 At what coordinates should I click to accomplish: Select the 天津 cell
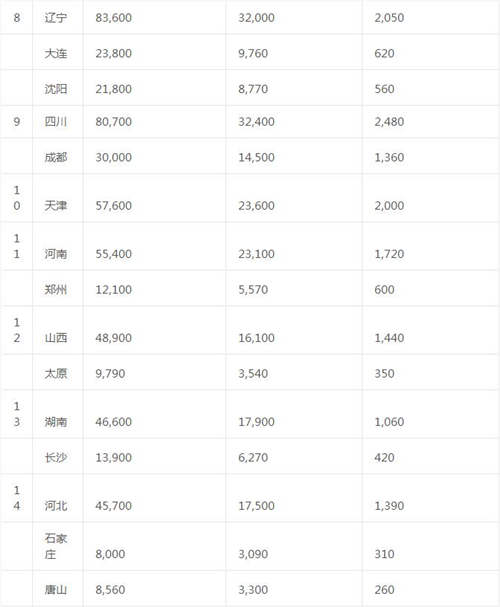click(x=56, y=206)
